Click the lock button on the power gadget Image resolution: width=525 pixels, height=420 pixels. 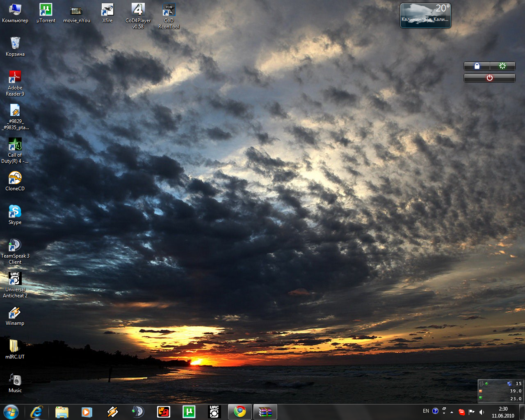point(477,66)
